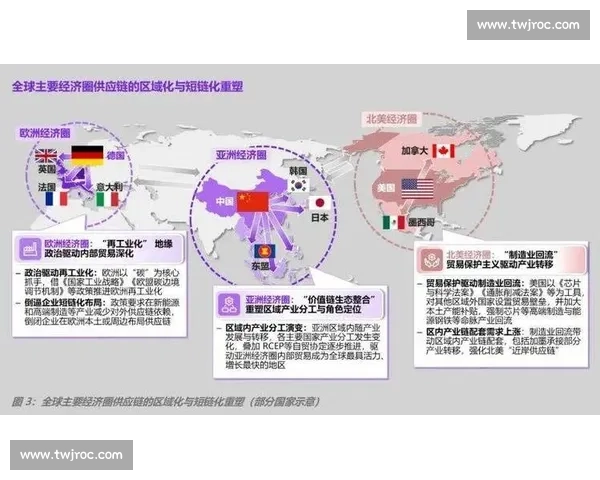Click the German flag
This screenshot has width=600, height=480.
pyautogui.click(x=87, y=155)
